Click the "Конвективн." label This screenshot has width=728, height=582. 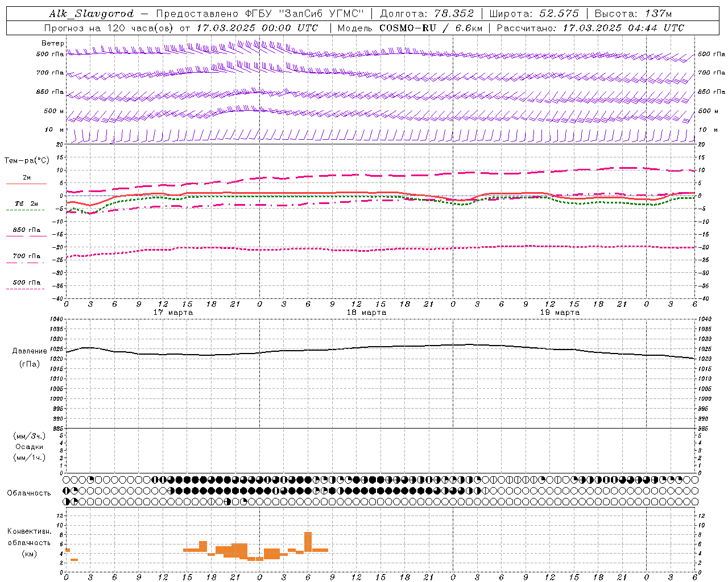[x=30, y=531]
